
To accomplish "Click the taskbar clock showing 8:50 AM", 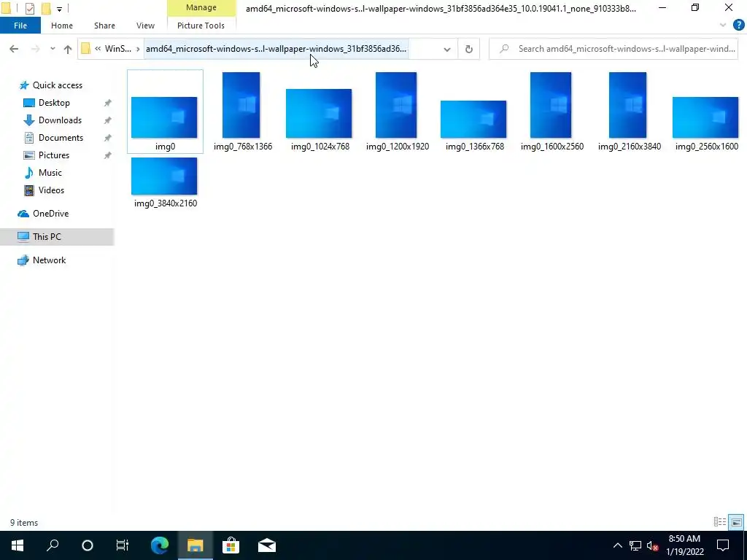I will (x=684, y=545).
